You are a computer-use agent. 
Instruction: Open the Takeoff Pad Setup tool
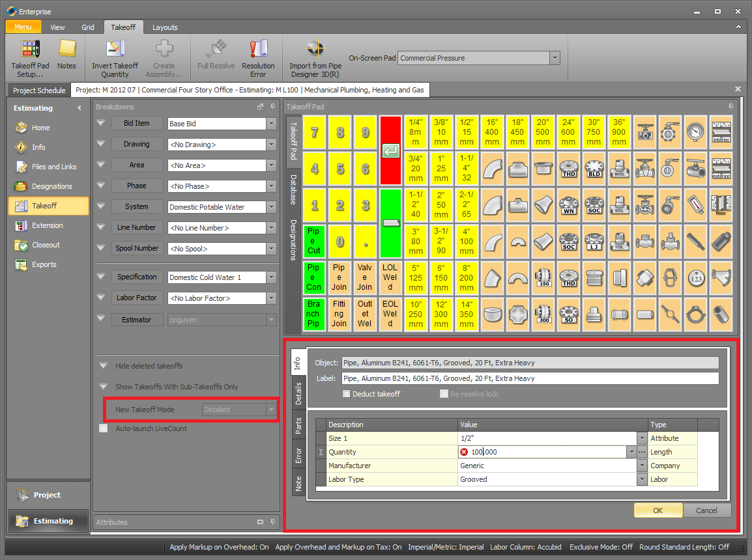(29, 57)
